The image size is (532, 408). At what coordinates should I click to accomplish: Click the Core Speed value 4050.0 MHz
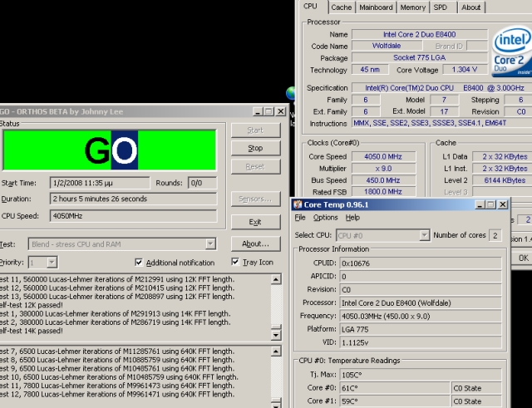[383, 156]
